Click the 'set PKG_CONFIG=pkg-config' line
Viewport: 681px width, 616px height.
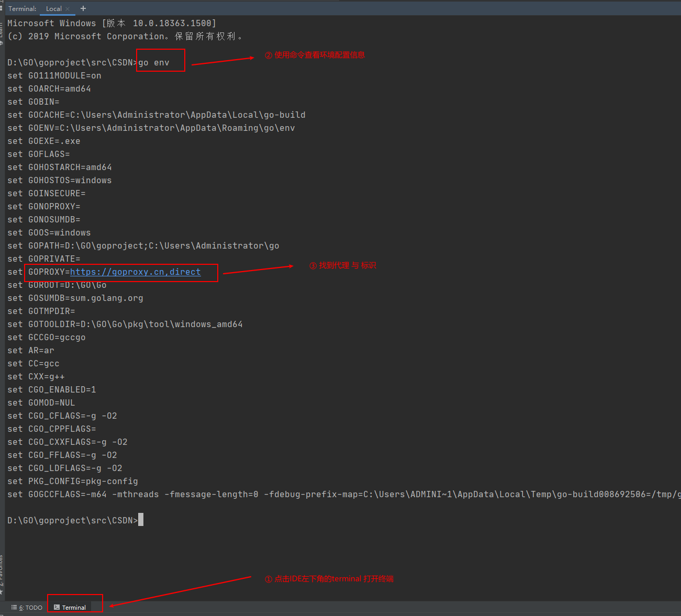click(x=73, y=481)
